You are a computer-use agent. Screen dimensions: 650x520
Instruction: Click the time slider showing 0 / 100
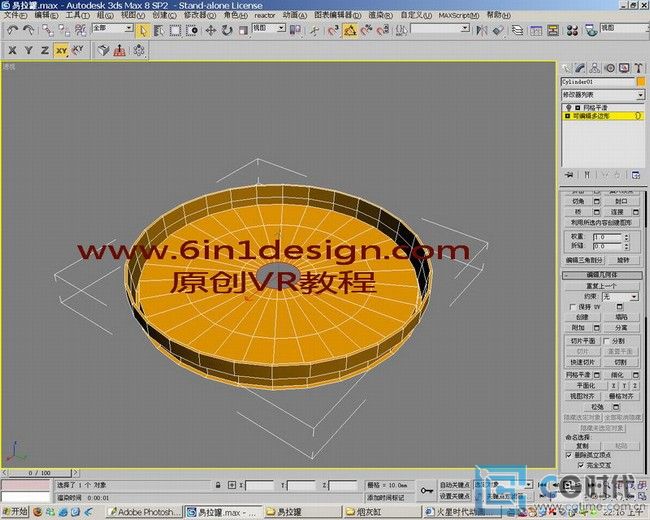[40, 473]
